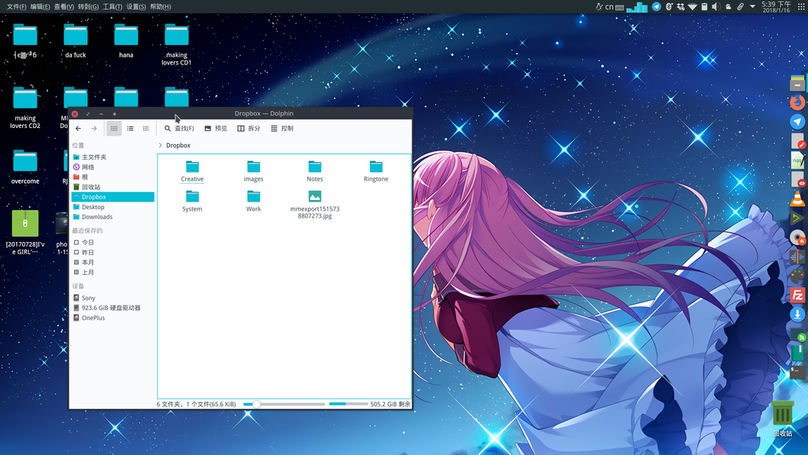The image size is (808, 455).
Task: Switch Dolphin to icons view mode
Action: [x=114, y=128]
